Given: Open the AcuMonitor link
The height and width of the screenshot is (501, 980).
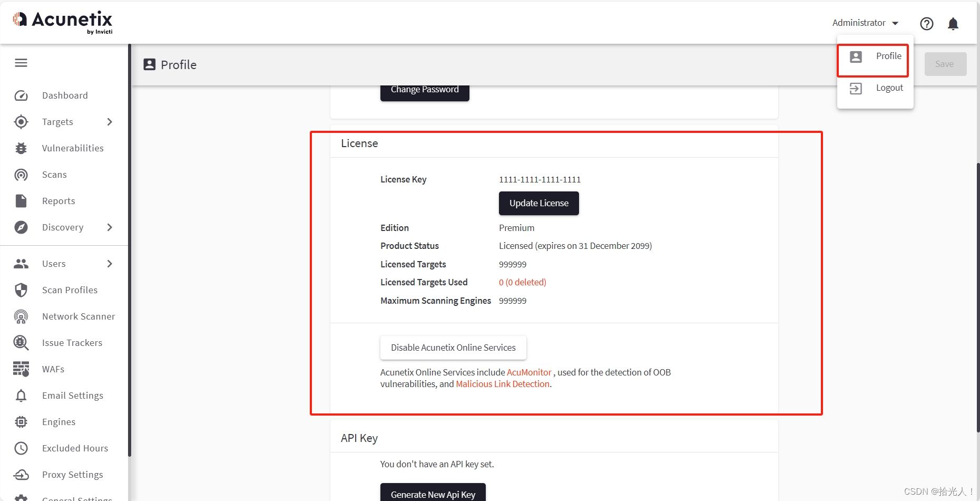Looking at the screenshot, I should [529, 372].
